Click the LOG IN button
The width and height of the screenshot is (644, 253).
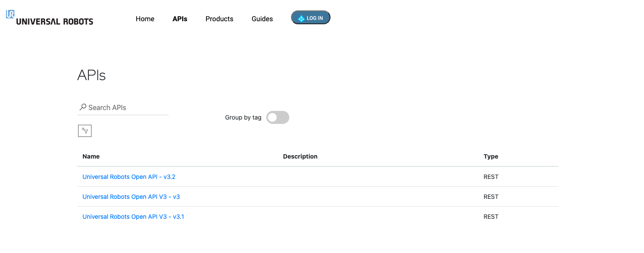pos(311,17)
